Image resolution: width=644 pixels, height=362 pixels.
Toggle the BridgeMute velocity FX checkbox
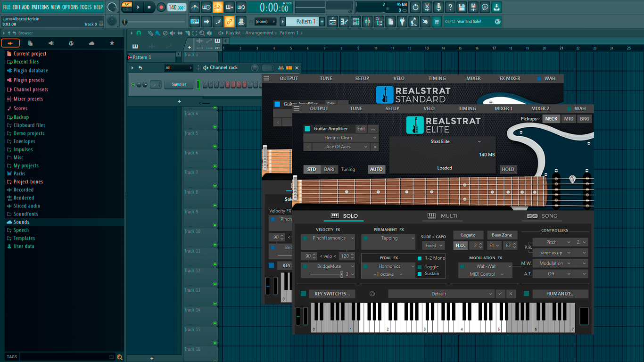[x=305, y=267]
